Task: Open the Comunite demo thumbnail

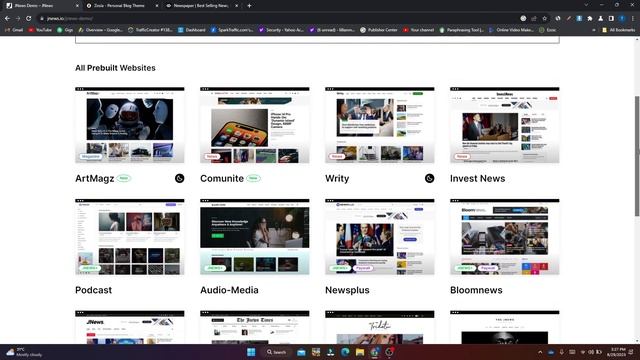Action: coord(255,125)
